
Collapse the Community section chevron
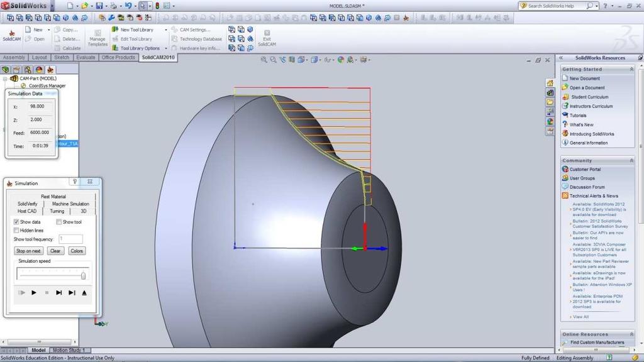click(631, 160)
